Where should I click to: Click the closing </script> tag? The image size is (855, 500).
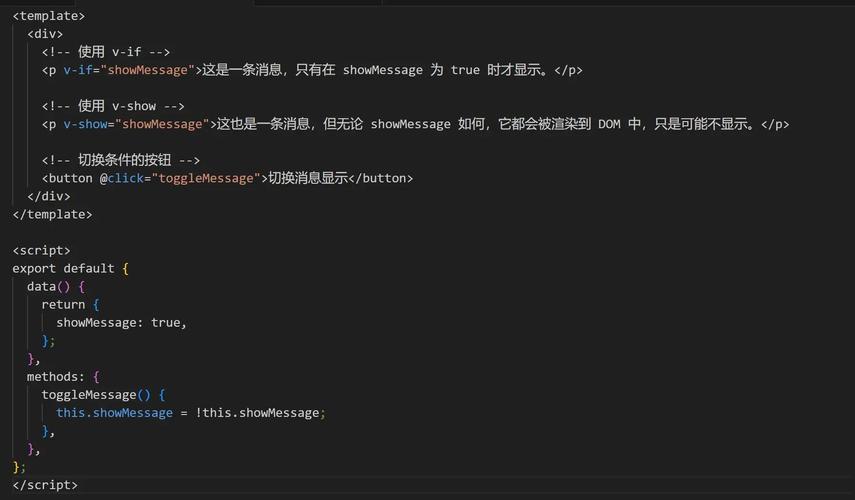pos(45,485)
